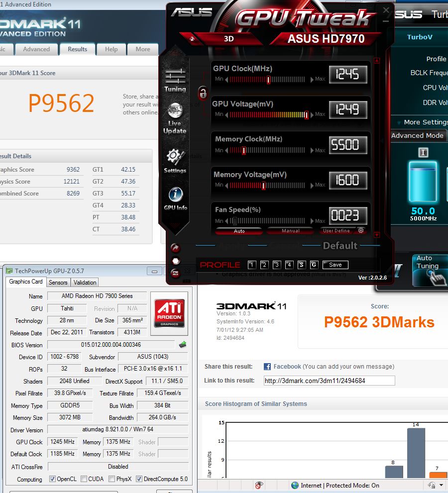448x493 pixels.
Task: Click the Memory Clock slider handle
Action: (243, 151)
